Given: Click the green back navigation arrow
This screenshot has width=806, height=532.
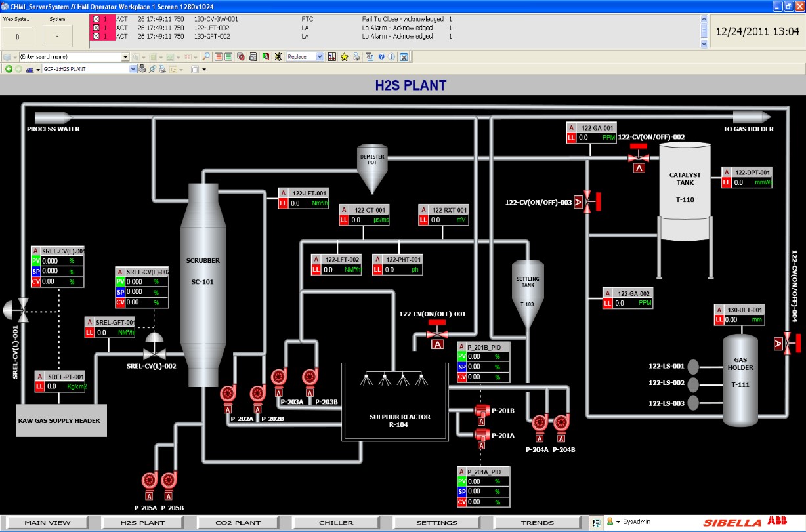Looking at the screenshot, I should click(x=9, y=69).
